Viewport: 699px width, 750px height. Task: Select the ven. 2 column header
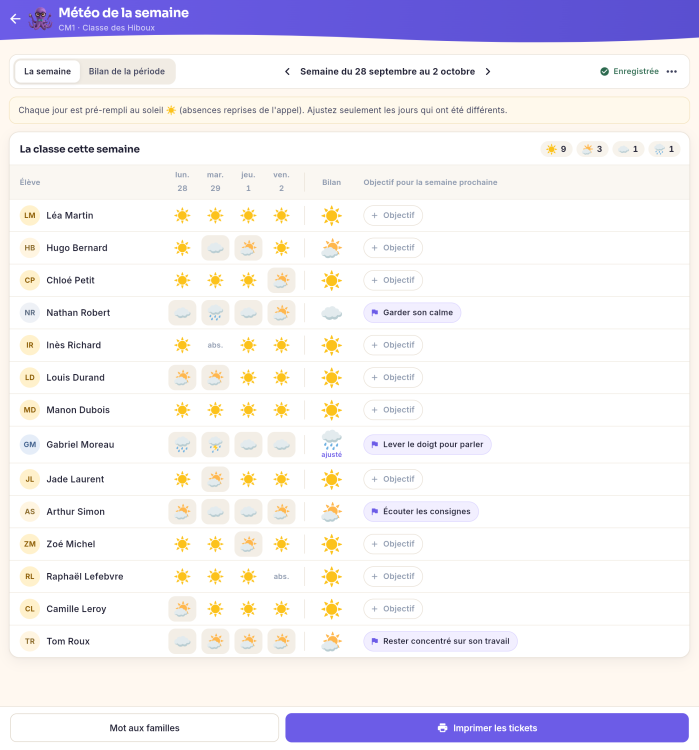coord(281,182)
